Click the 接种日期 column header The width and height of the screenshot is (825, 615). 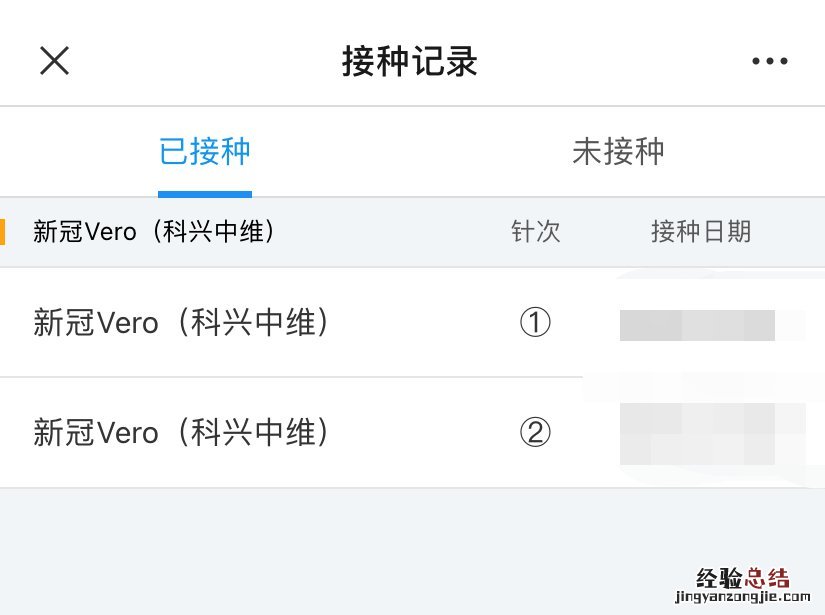pyautogui.click(x=700, y=232)
